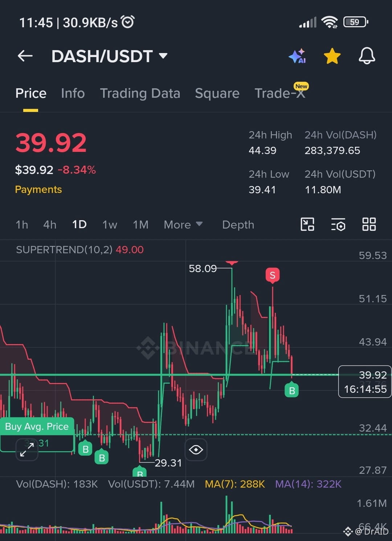Open the Trading Data tab
Viewport: 392px width, 541px height.
coord(140,93)
